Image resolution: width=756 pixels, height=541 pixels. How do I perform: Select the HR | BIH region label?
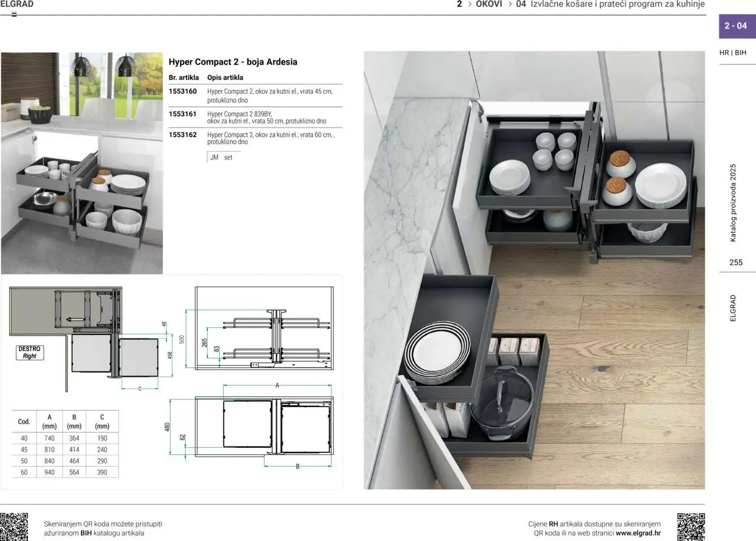pos(733,53)
